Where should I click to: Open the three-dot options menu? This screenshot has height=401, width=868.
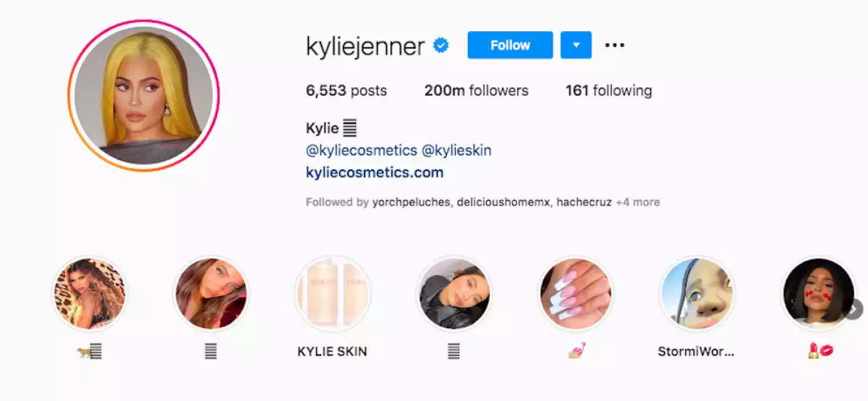pos(615,45)
